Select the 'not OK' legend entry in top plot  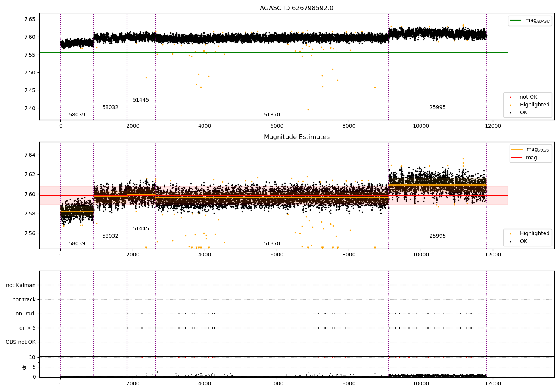(x=528, y=97)
